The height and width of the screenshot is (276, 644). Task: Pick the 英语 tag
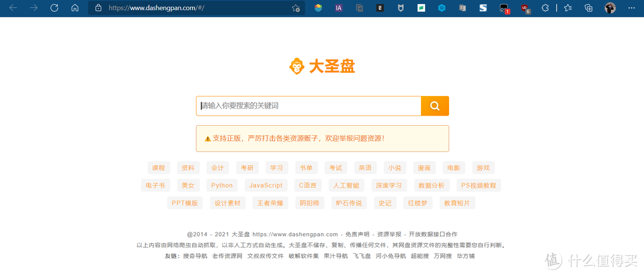[365, 168]
